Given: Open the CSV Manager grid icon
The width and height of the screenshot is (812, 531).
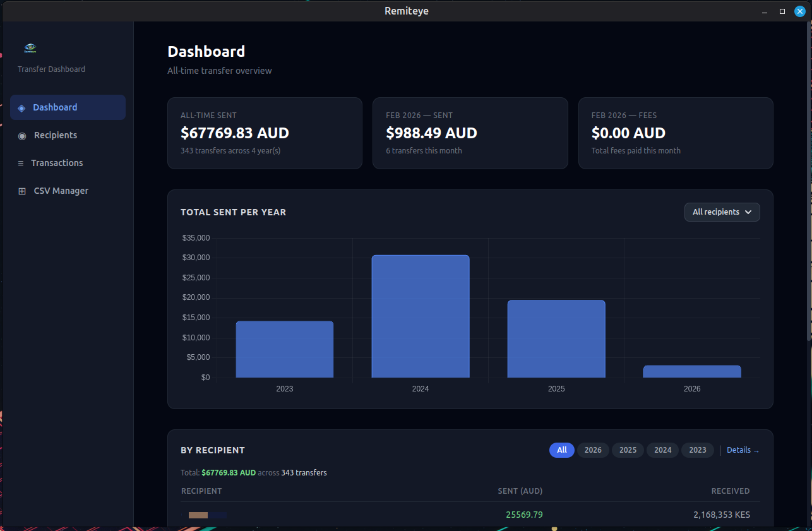Looking at the screenshot, I should (x=22, y=191).
